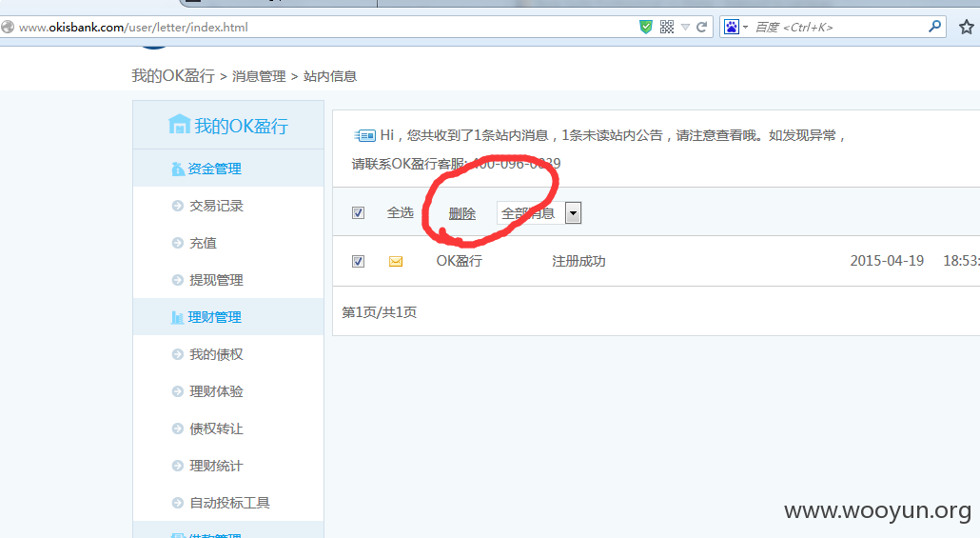This screenshot has height=538, width=980.
Task: Bookmark this page with the star icon
Action: 967,27
